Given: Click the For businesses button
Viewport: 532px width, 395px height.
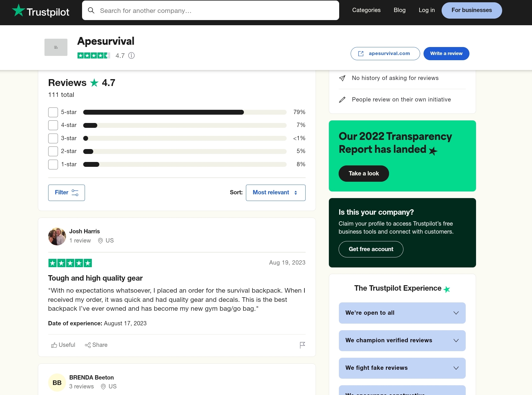Looking at the screenshot, I should (472, 10).
